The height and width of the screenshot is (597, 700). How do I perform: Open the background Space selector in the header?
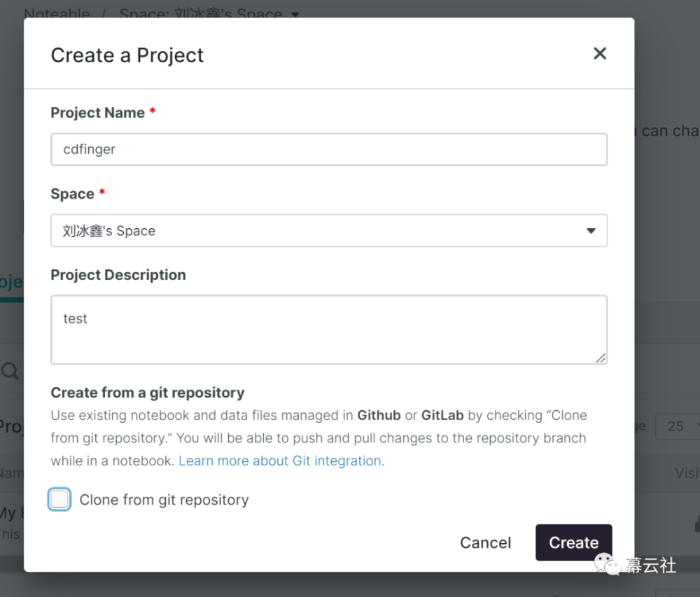point(209,13)
